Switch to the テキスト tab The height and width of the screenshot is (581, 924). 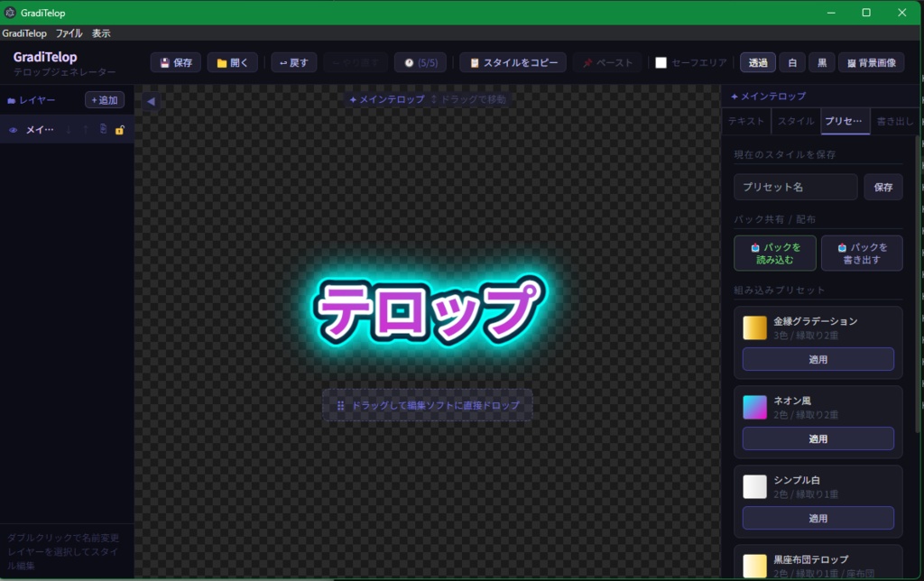(746, 122)
